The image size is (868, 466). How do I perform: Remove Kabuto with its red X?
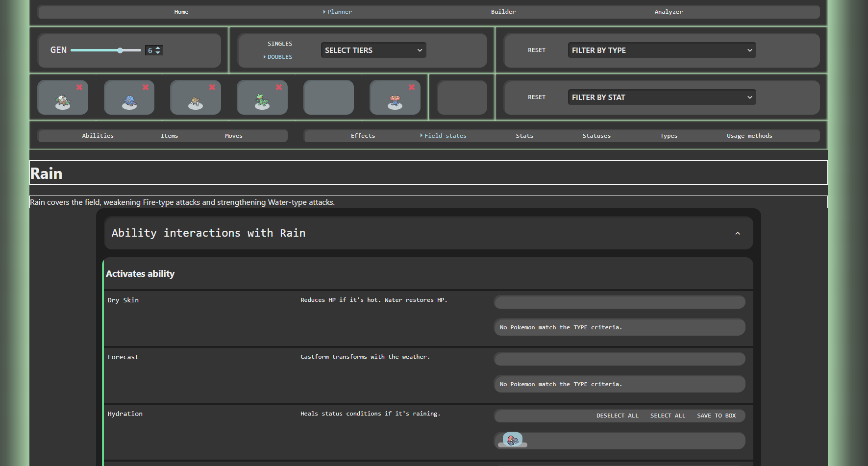pos(212,87)
